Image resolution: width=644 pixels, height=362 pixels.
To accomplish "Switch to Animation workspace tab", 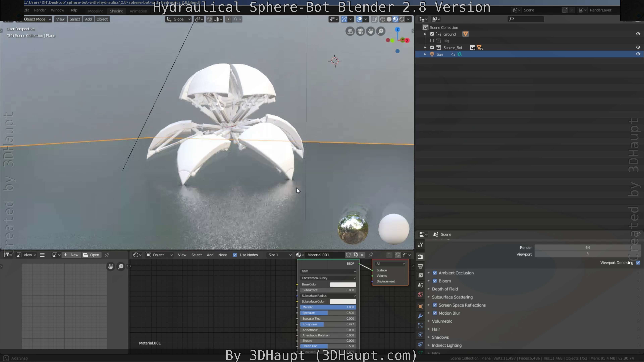I will point(138,11).
